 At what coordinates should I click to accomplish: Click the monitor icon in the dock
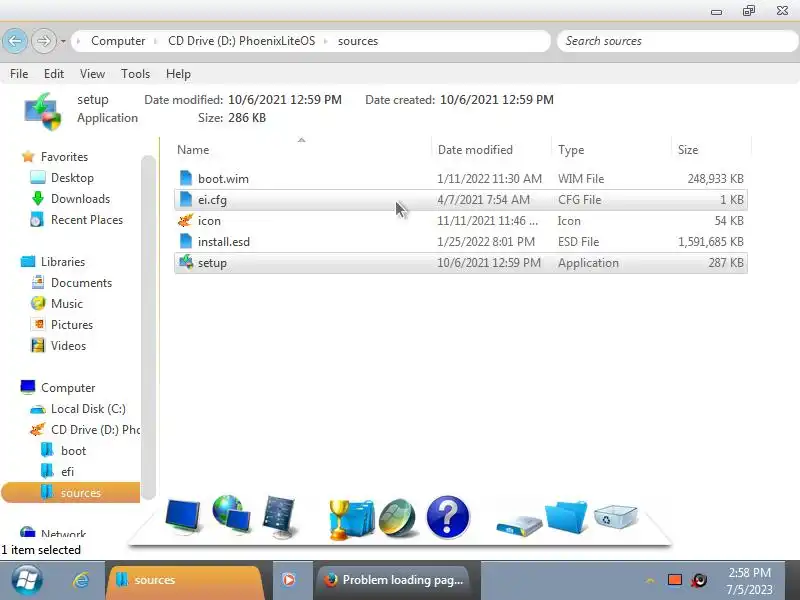(x=183, y=516)
